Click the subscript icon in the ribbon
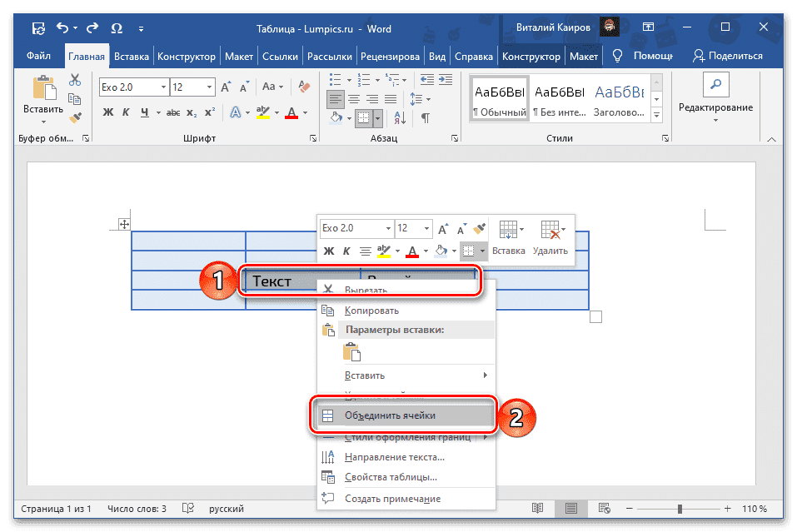797x532 pixels. coord(192,112)
